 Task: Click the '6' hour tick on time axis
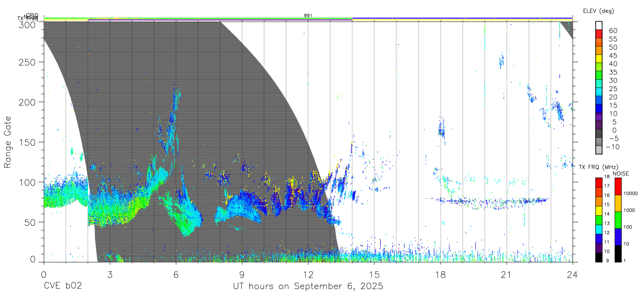(176, 274)
